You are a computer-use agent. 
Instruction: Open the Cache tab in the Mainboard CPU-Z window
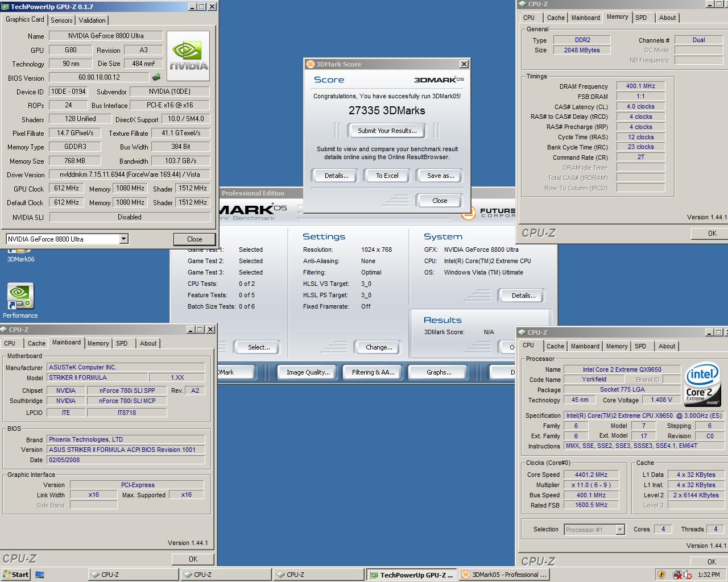click(36, 343)
